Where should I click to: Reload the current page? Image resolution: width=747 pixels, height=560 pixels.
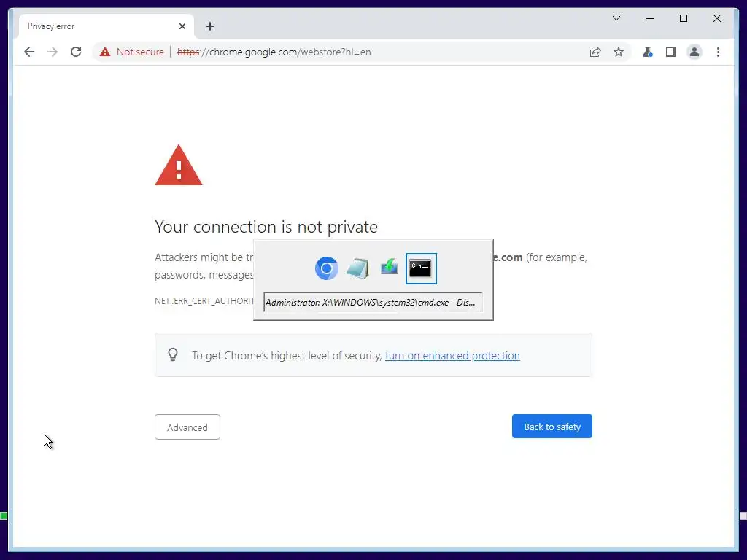[76, 52]
